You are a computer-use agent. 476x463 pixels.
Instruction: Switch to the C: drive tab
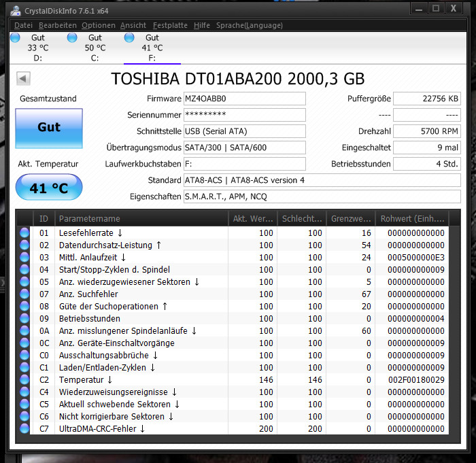tap(95, 48)
